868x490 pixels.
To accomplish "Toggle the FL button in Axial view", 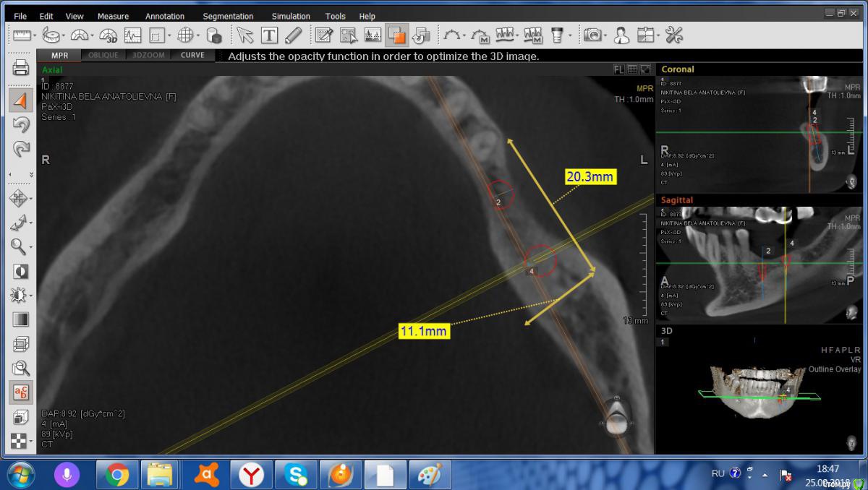I will coord(618,69).
